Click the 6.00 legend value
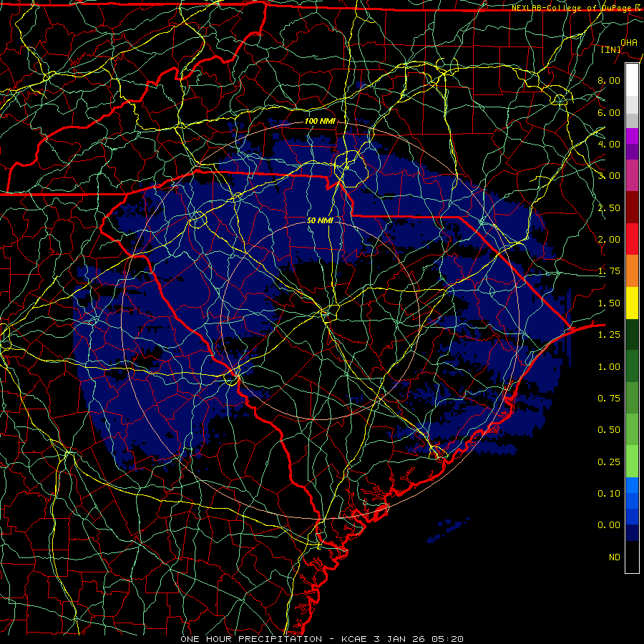 [x=609, y=112]
